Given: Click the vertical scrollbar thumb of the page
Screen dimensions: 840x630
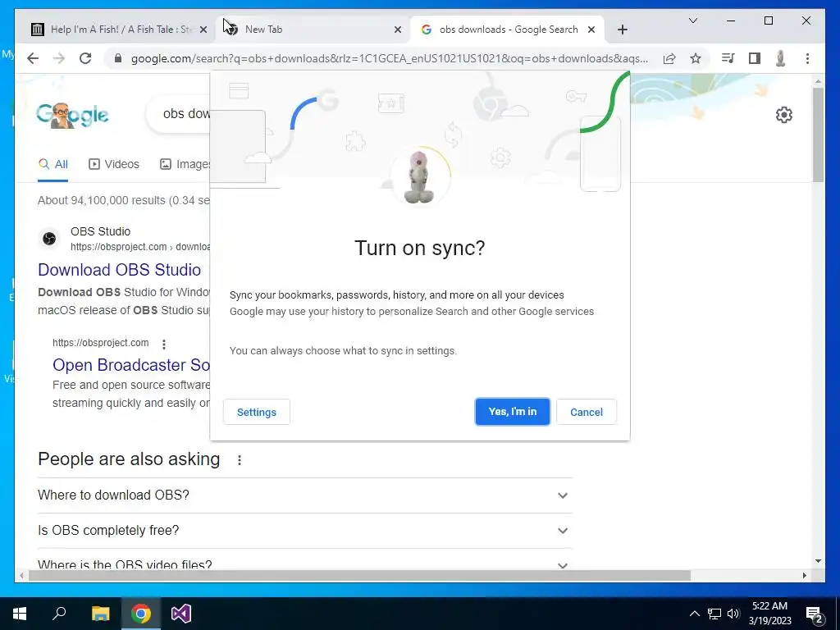Looking at the screenshot, I should [x=818, y=134].
